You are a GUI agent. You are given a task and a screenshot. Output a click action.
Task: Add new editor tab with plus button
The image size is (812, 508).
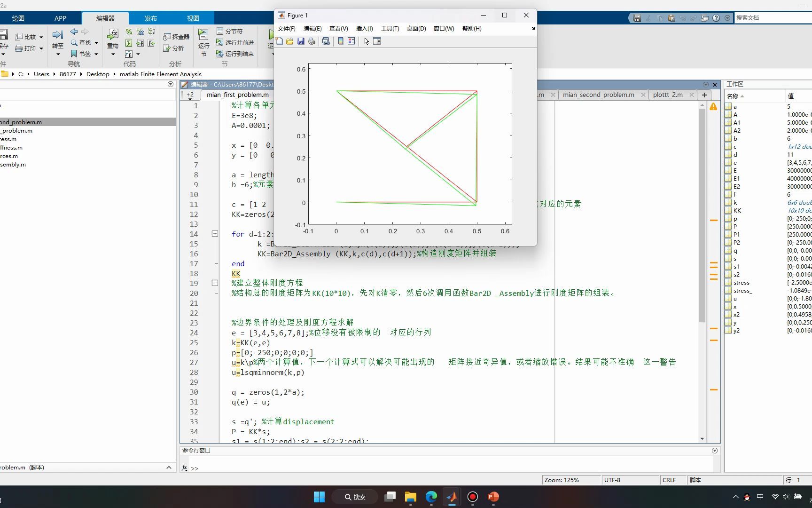click(x=704, y=95)
